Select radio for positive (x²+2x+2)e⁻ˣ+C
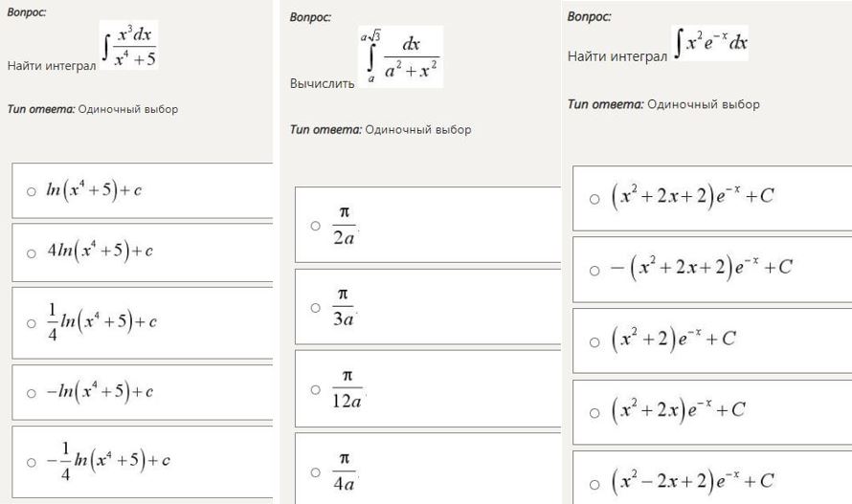 (x=594, y=199)
